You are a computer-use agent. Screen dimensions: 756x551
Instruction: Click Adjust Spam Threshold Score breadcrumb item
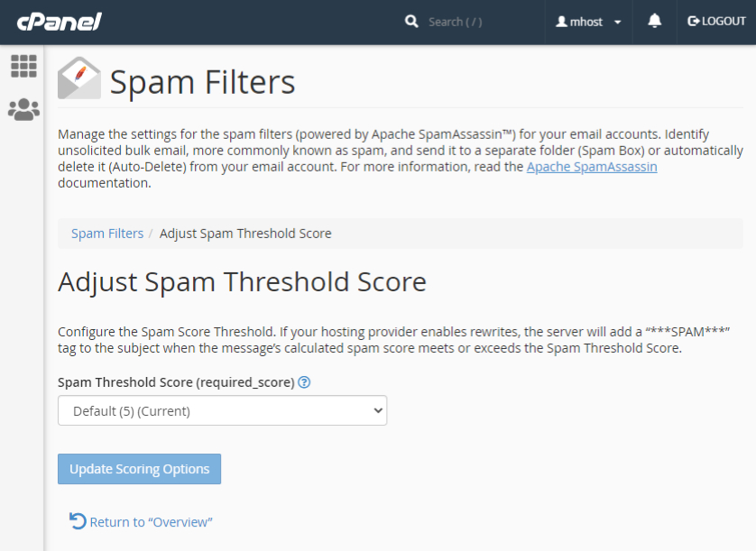245,234
